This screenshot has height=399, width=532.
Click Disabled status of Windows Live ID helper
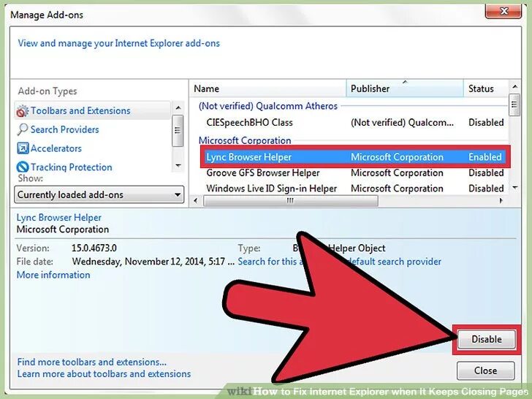coord(486,189)
